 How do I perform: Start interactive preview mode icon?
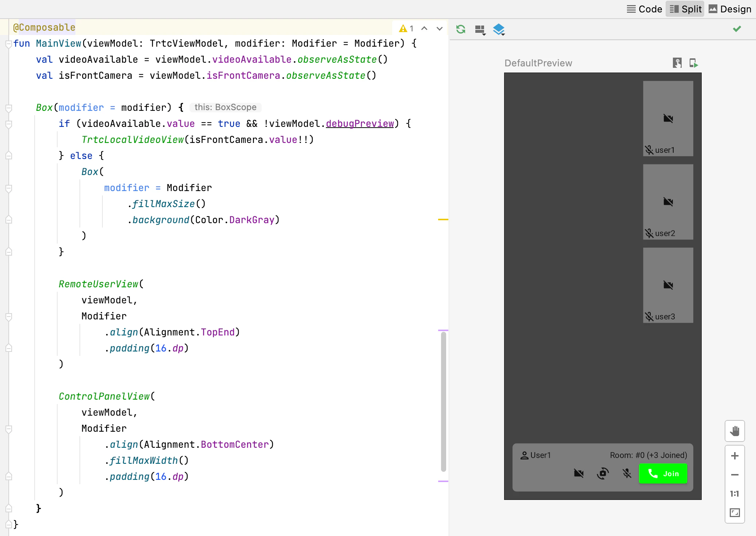tap(677, 63)
